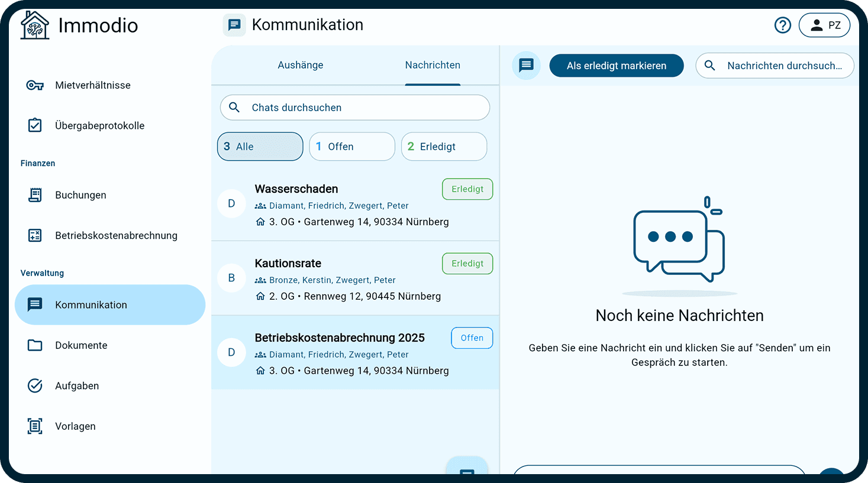Click address '2. OG • Rennweg 12, 90445 Nürnberg'
This screenshot has width=868, height=483.
tap(355, 296)
